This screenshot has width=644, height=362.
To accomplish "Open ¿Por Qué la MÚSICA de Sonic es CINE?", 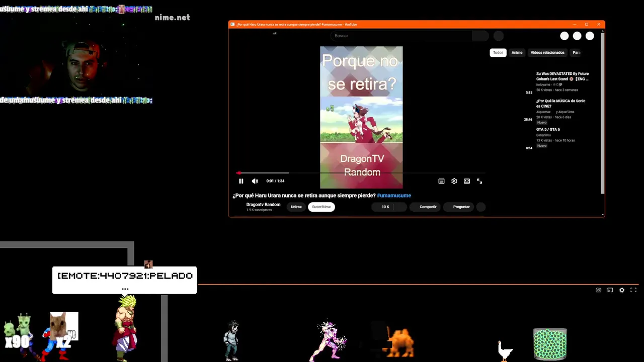I will tap(560, 104).
